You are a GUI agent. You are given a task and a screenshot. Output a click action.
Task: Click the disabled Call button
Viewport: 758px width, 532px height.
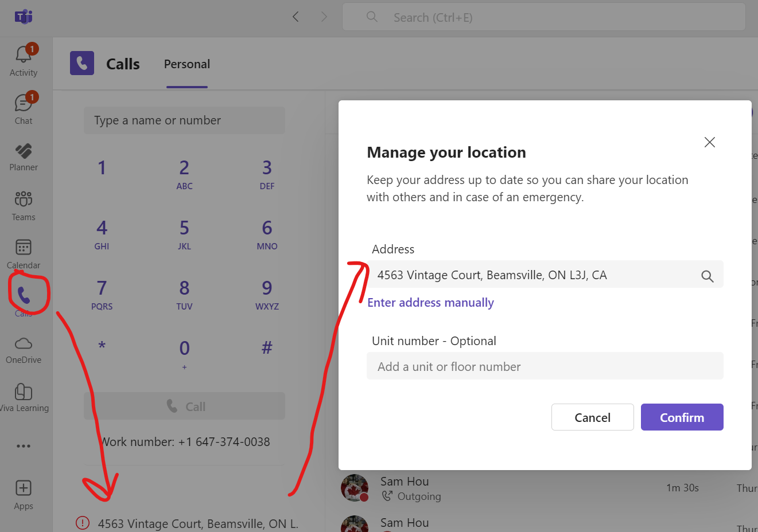pos(184,406)
